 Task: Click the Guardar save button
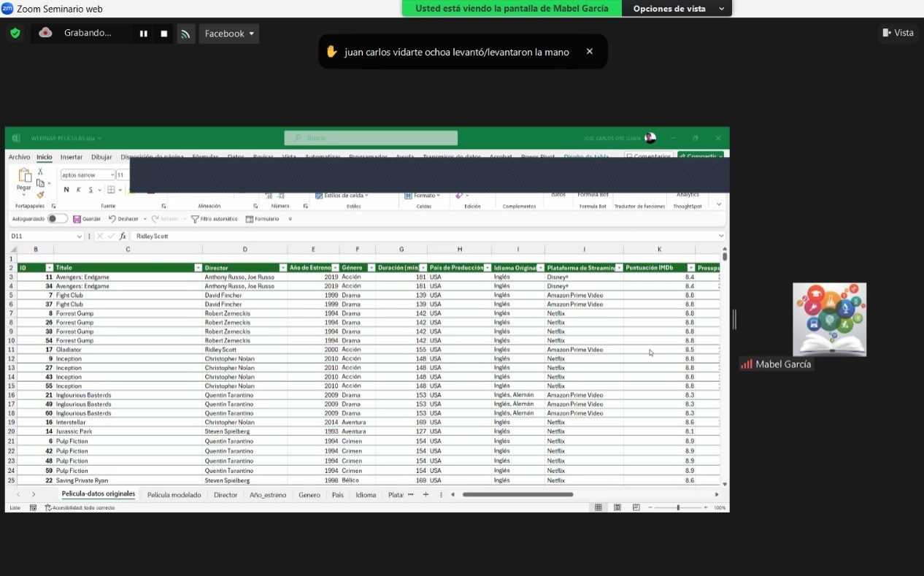click(87, 219)
